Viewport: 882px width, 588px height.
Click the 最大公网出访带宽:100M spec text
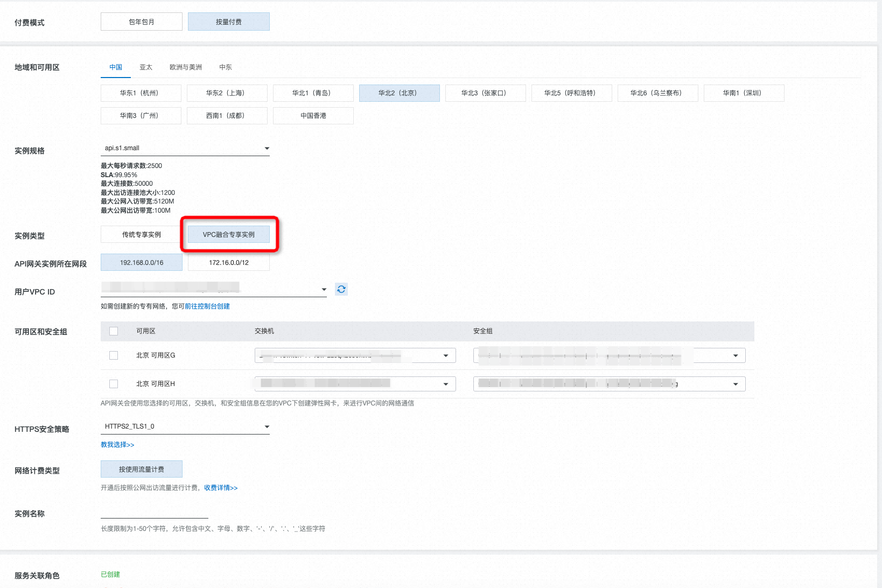tap(136, 211)
